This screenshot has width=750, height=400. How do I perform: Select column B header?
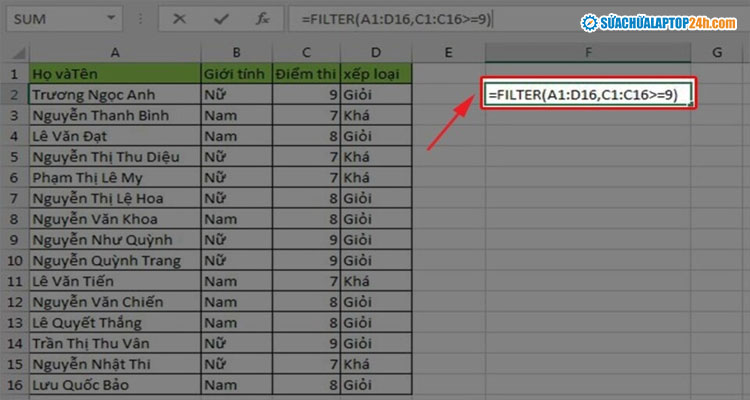237,53
